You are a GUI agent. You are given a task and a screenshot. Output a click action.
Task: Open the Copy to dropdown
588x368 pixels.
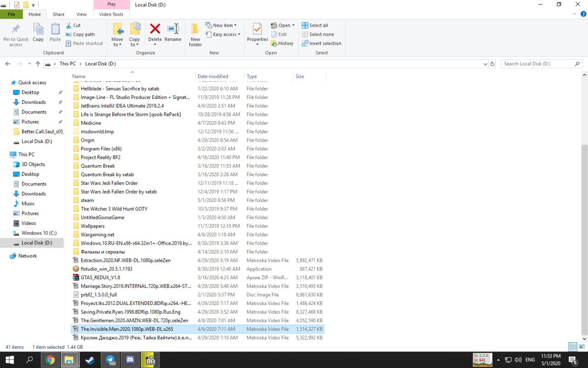tap(135, 42)
